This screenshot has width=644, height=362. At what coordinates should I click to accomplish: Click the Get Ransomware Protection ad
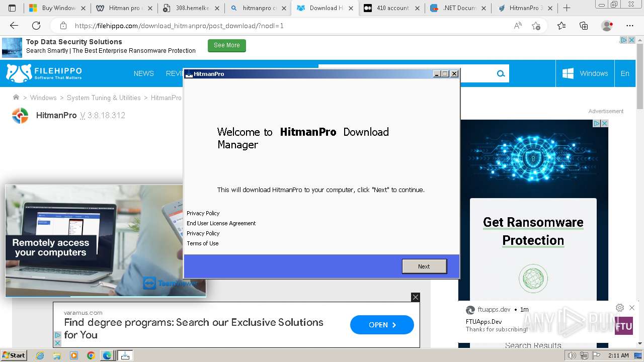click(533, 231)
